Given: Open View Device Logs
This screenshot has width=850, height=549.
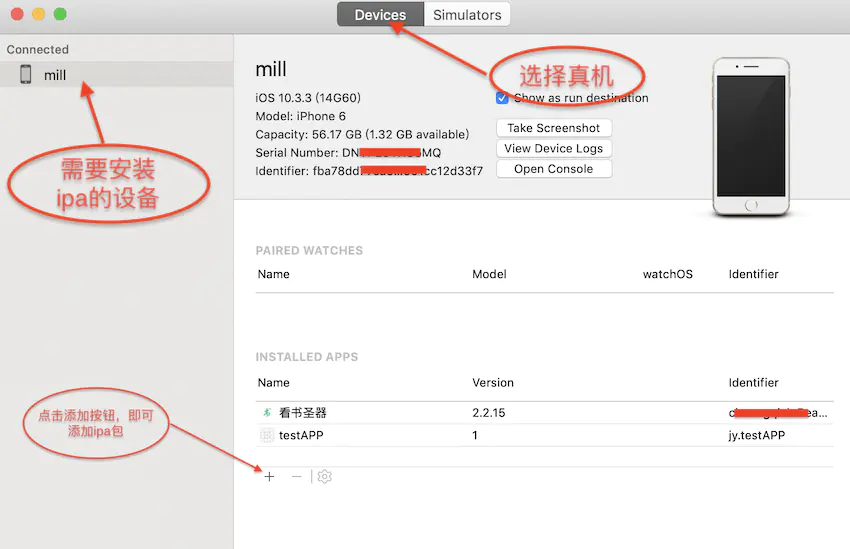Looking at the screenshot, I should (553, 148).
